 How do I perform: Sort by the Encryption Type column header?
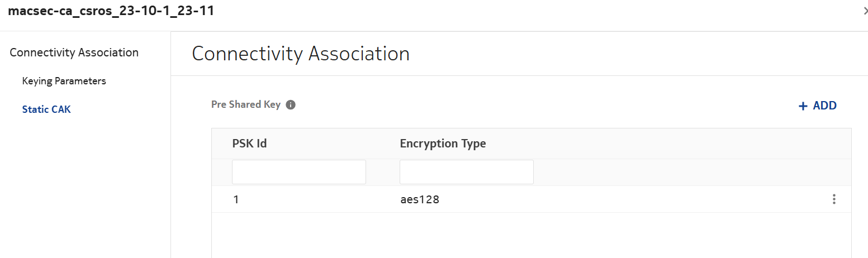[x=443, y=144]
